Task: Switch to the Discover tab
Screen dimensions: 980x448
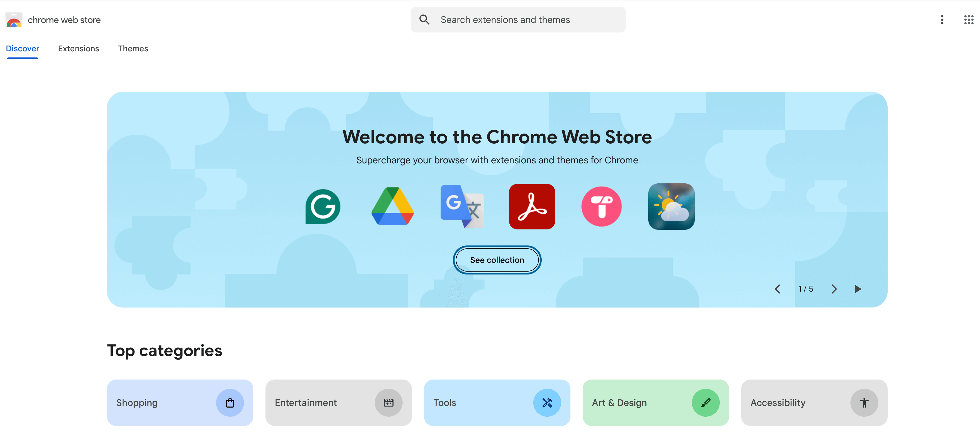Action: [22, 49]
